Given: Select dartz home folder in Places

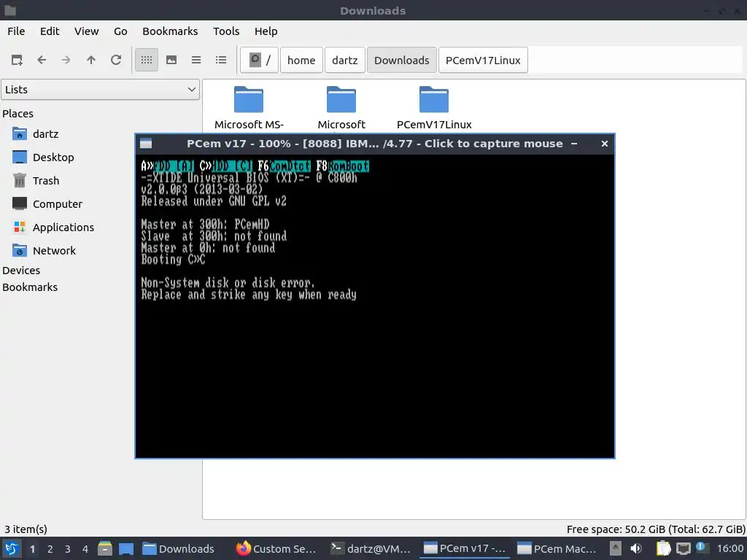Looking at the screenshot, I should 36,134.
